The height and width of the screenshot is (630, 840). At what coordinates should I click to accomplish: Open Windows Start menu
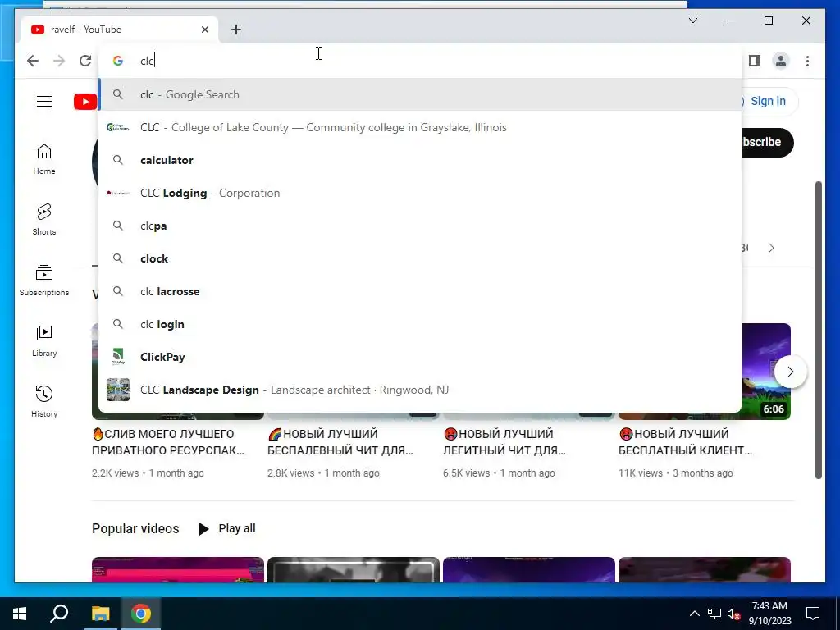tap(20, 614)
